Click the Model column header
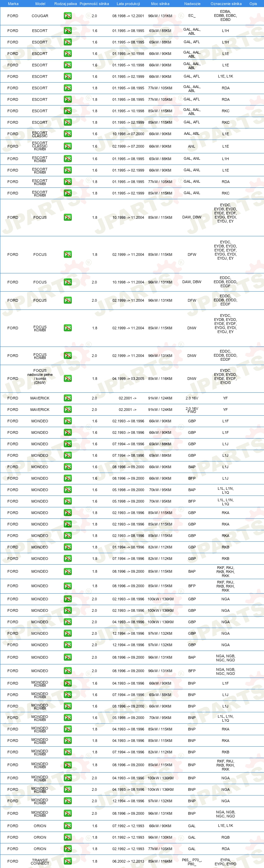The width and height of the screenshot is (264, 868). (40, 4)
